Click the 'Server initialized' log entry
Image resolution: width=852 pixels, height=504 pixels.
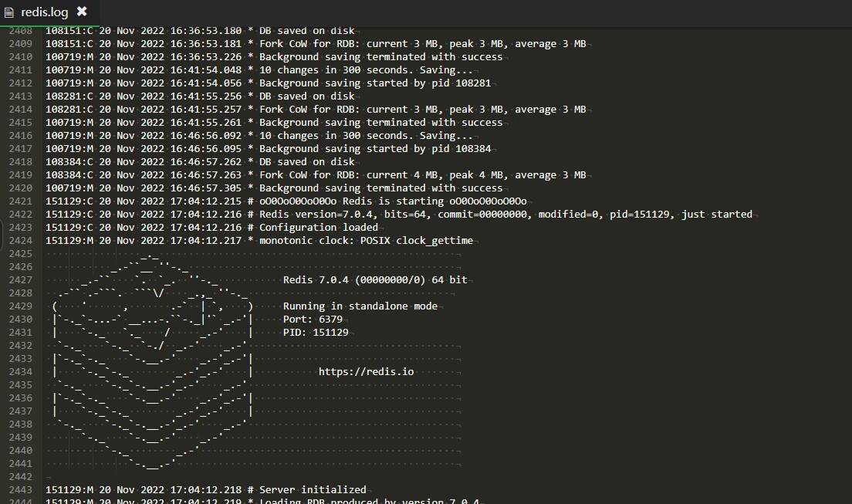(x=313, y=490)
